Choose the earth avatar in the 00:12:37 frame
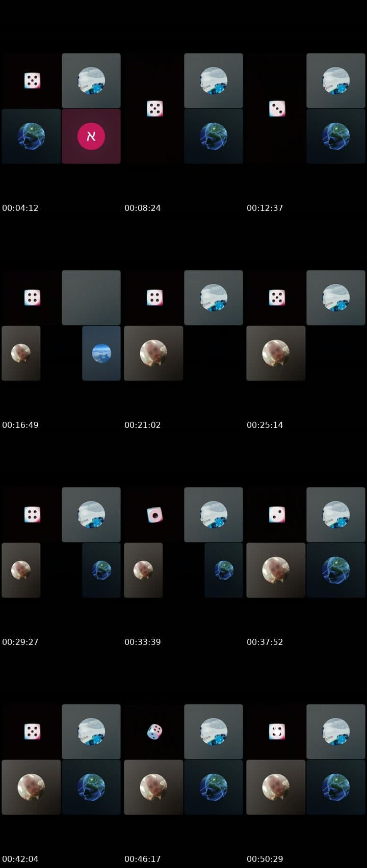 [x=336, y=136]
